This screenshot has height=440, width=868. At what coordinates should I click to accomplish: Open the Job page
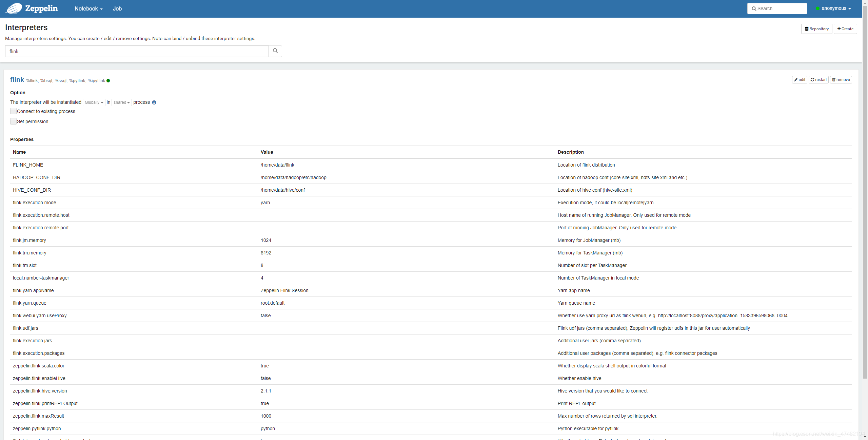(117, 8)
